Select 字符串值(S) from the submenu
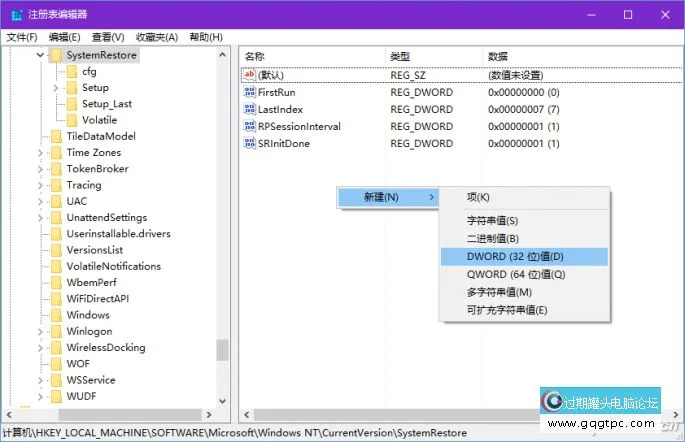 [x=524, y=221]
